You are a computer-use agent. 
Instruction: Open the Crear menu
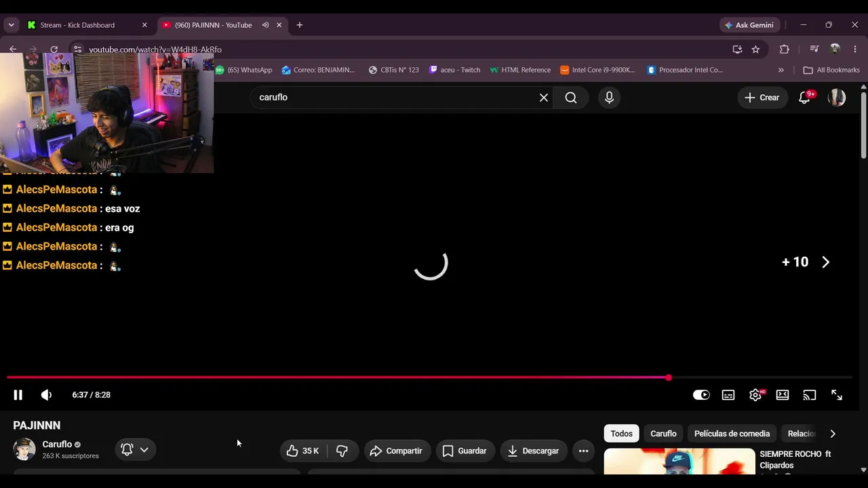pos(762,98)
